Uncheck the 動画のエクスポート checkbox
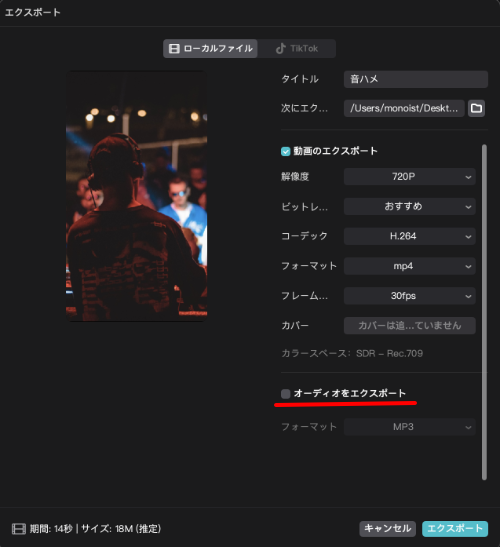Screen dimensions: 500x547 (x=285, y=151)
